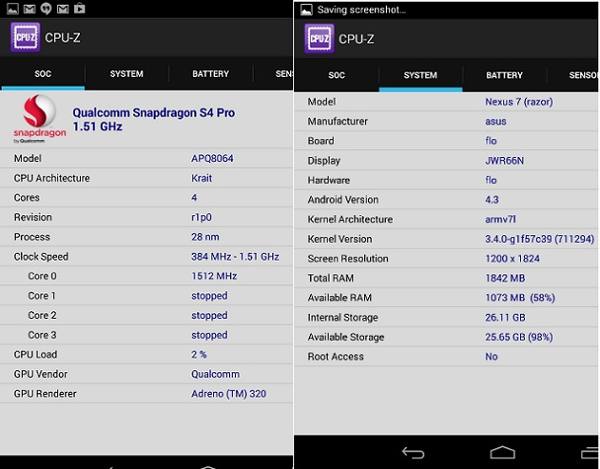This screenshot has height=469, width=600.
Task: Switch to the BATTERY tab in left screen
Action: (x=210, y=74)
